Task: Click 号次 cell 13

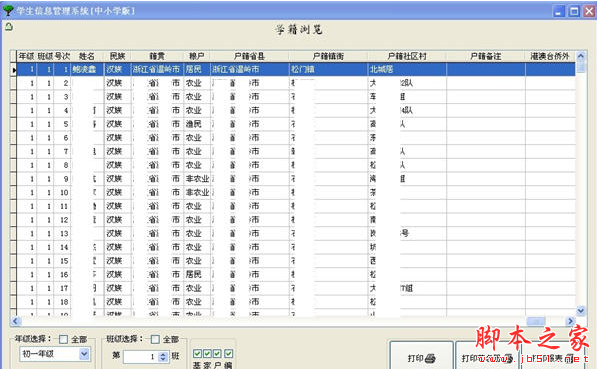Action: pyautogui.click(x=62, y=233)
